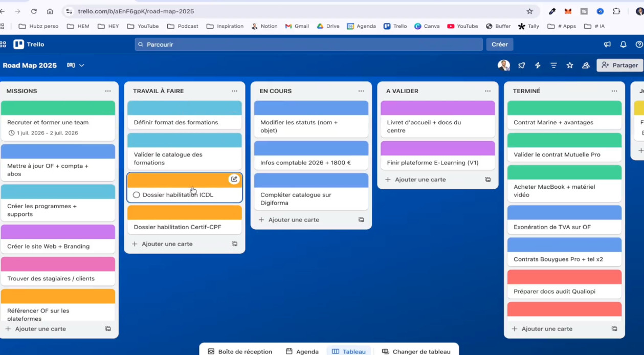Image resolution: width=644 pixels, height=355 pixels.
Task: Click the edit pencil on Dossier habilitation ICDL
Action: [234, 179]
